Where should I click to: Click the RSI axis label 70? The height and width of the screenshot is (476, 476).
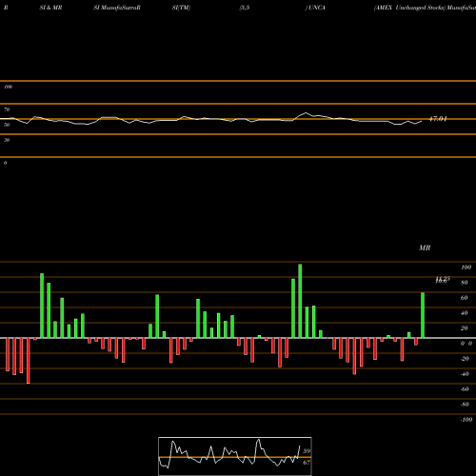click(7, 109)
